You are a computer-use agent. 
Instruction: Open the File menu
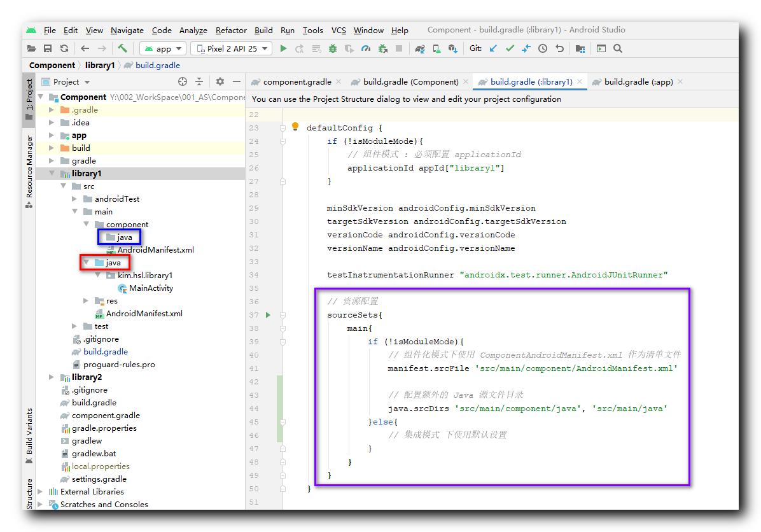(x=50, y=30)
